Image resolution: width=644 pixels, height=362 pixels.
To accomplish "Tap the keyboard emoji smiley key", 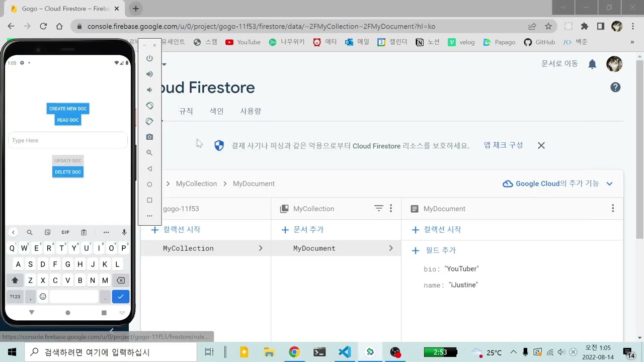I will (x=43, y=297).
